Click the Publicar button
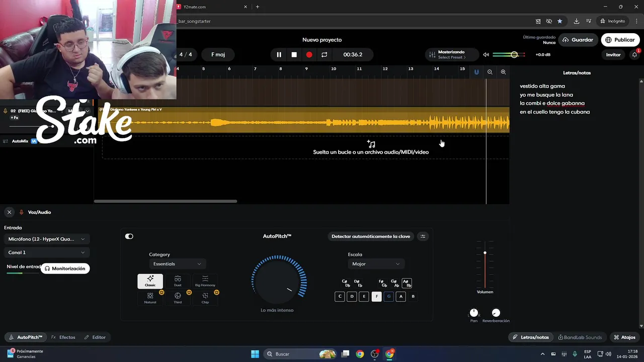 click(620, 40)
